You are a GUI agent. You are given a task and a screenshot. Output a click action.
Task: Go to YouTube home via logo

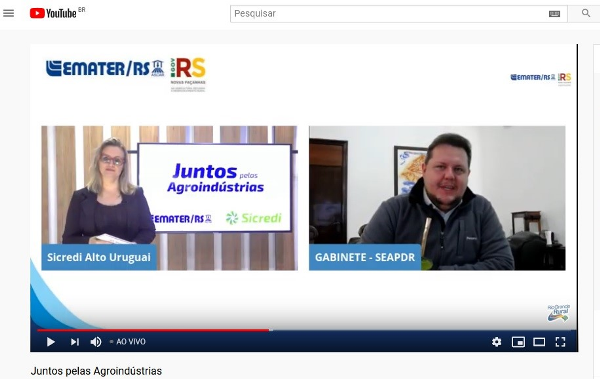pos(53,13)
